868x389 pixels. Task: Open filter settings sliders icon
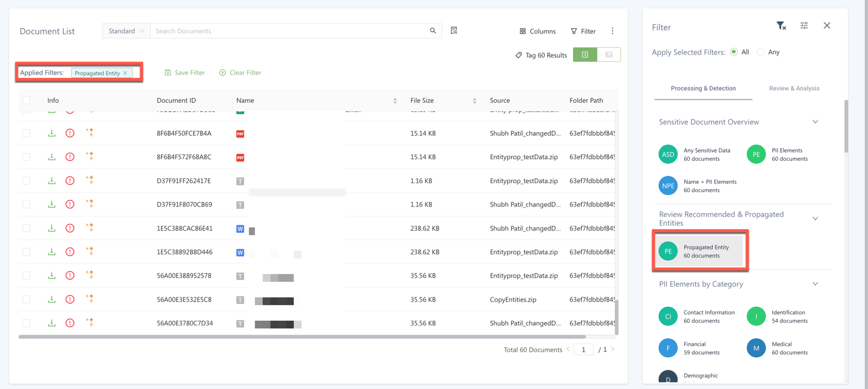click(x=804, y=26)
